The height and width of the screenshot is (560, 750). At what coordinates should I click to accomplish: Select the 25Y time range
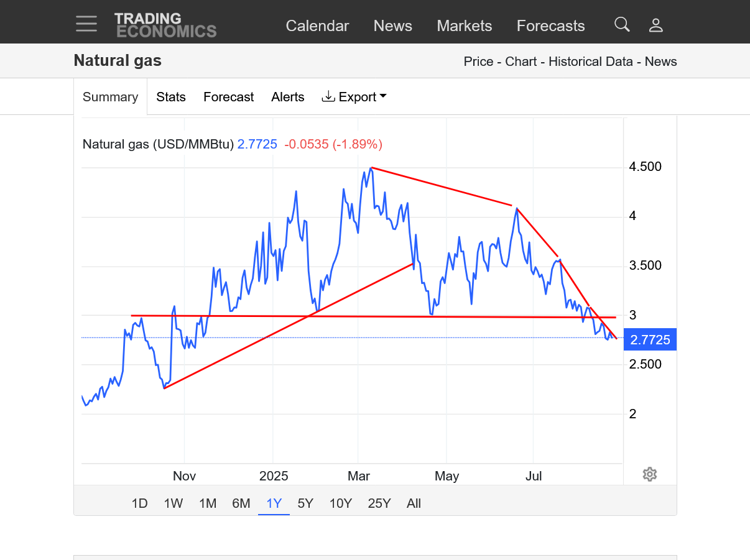pyautogui.click(x=379, y=503)
